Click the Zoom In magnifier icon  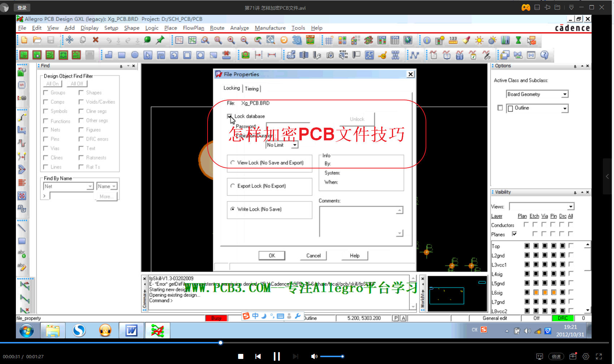(x=231, y=40)
